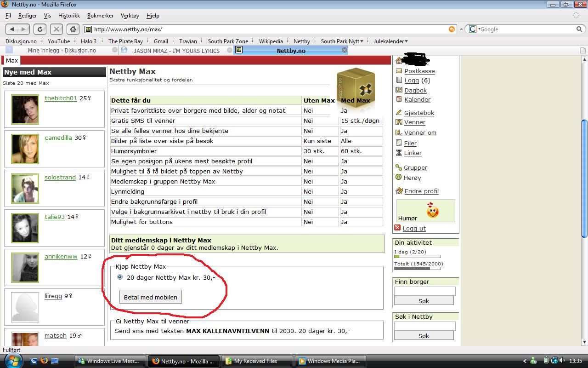The width and height of the screenshot is (588, 368).
Task: Open the Fil menu
Action: [8, 15]
